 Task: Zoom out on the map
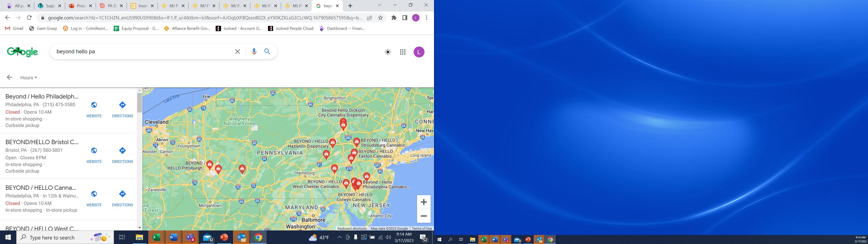click(424, 216)
